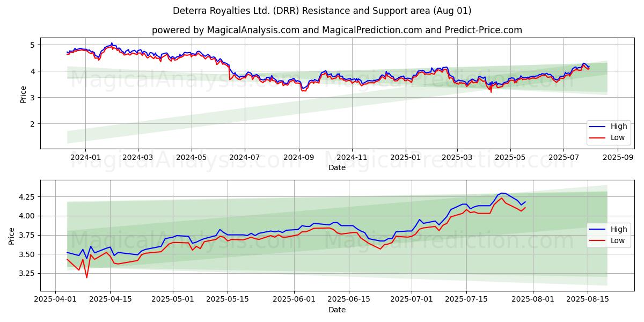Click the '2025-04-15' tick label on bottom chart

pyautogui.click(x=110, y=299)
